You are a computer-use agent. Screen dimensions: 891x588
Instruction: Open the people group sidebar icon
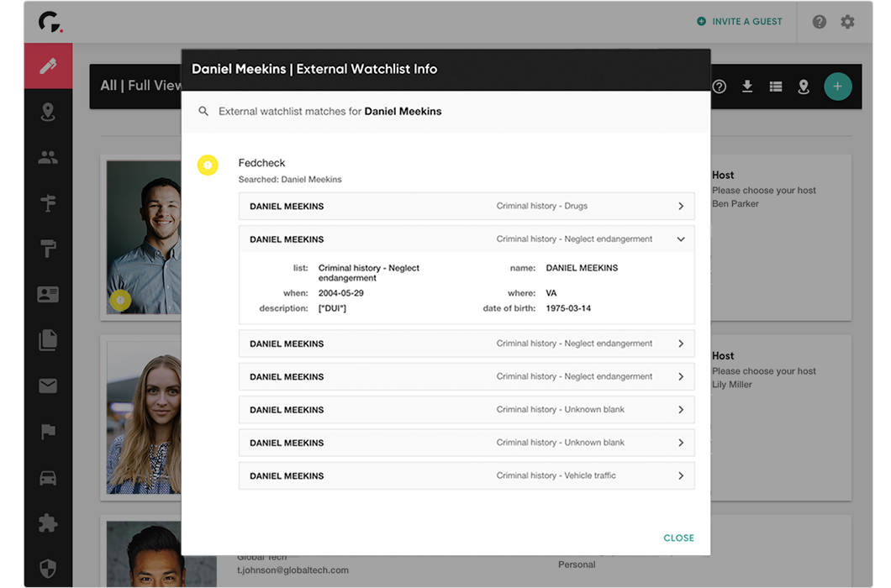pyautogui.click(x=48, y=157)
